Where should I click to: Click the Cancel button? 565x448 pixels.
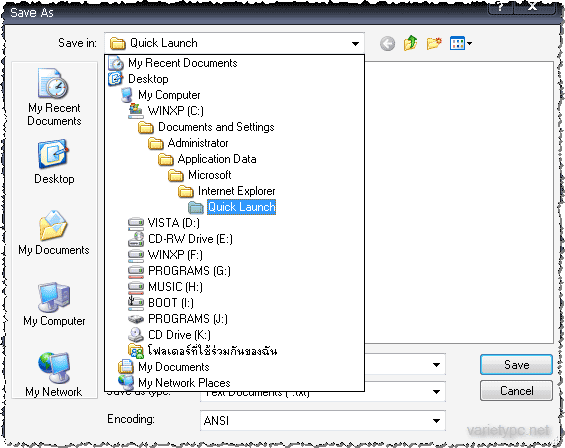(516, 391)
